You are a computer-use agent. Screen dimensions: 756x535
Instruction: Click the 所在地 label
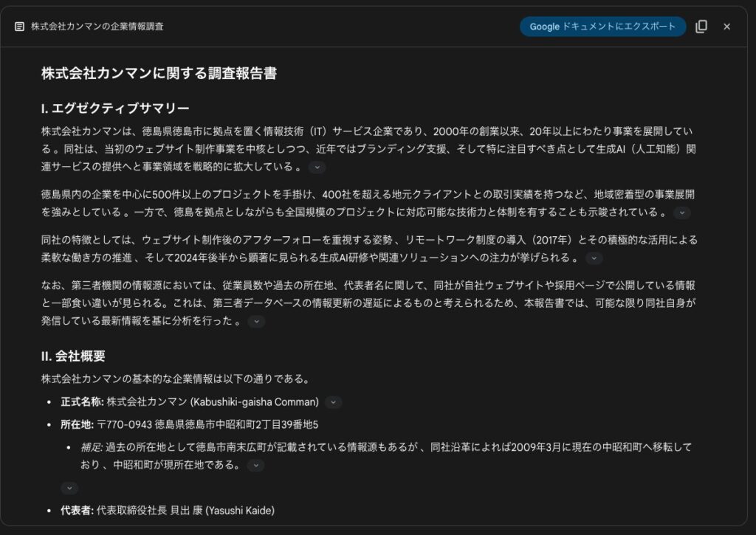pos(77,424)
